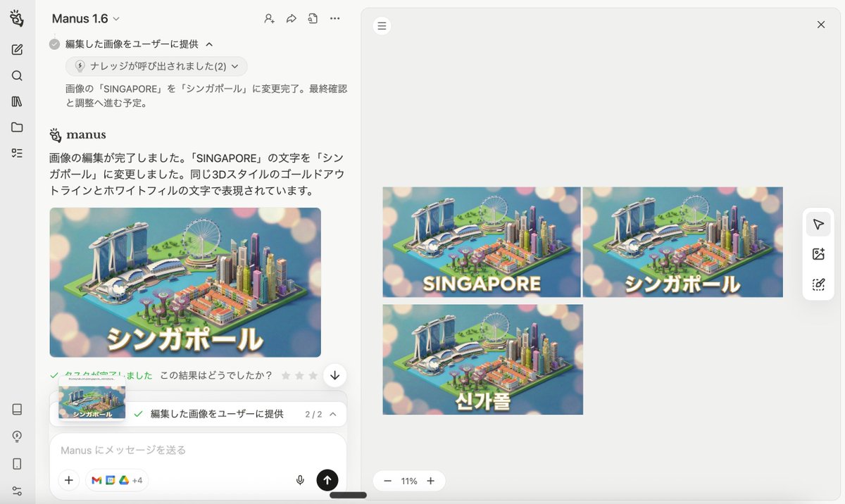Expand the ナレッジが呼び出されました(2) chip
The width and height of the screenshot is (845, 504).
pos(156,66)
